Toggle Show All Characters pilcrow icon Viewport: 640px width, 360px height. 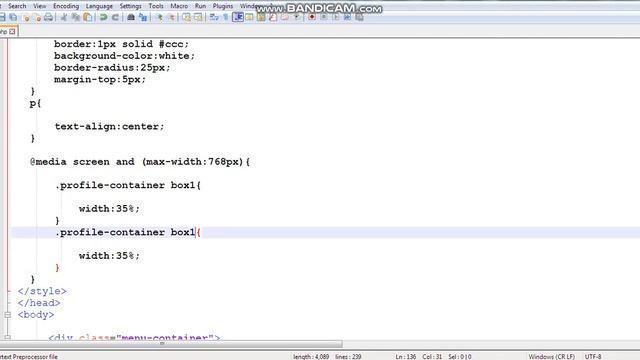coord(226,17)
